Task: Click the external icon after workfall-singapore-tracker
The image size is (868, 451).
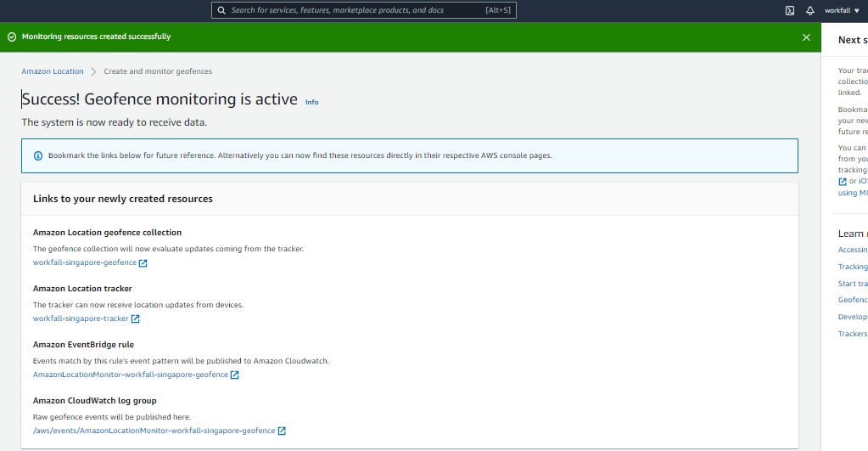Action: [135, 319]
